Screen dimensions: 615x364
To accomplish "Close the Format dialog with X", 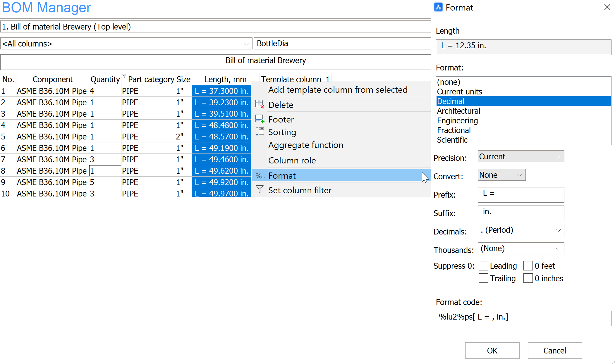I will 607,7.
